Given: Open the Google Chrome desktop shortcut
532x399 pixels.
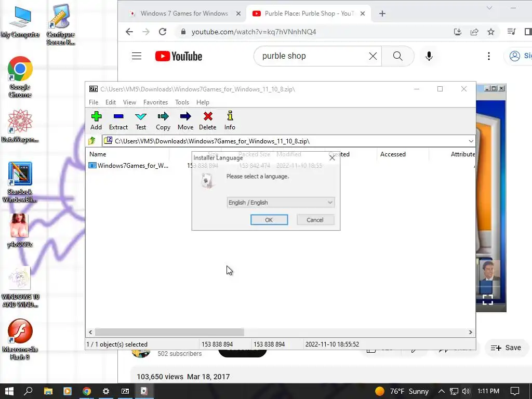Looking at the screenshot, I should coord(20,77).
